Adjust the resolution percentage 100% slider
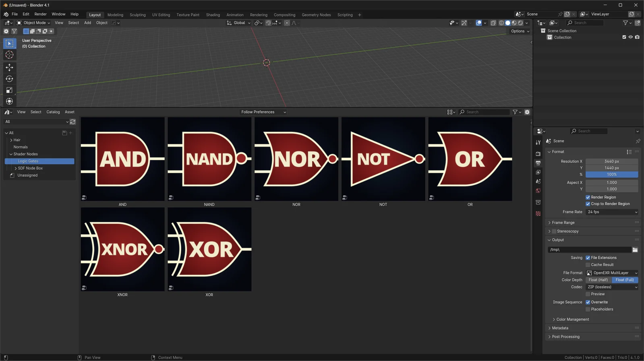The height and width of the screenshot is (361, 644). click(x=612, y=175)
